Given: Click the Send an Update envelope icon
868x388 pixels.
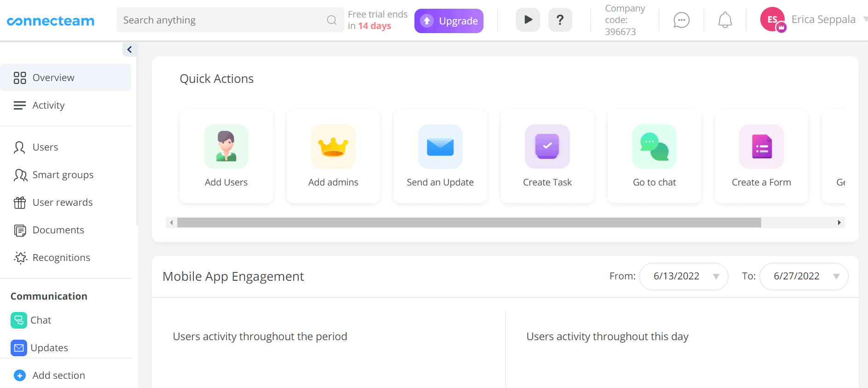Looking at the screenshot, I should coord(440,147).
